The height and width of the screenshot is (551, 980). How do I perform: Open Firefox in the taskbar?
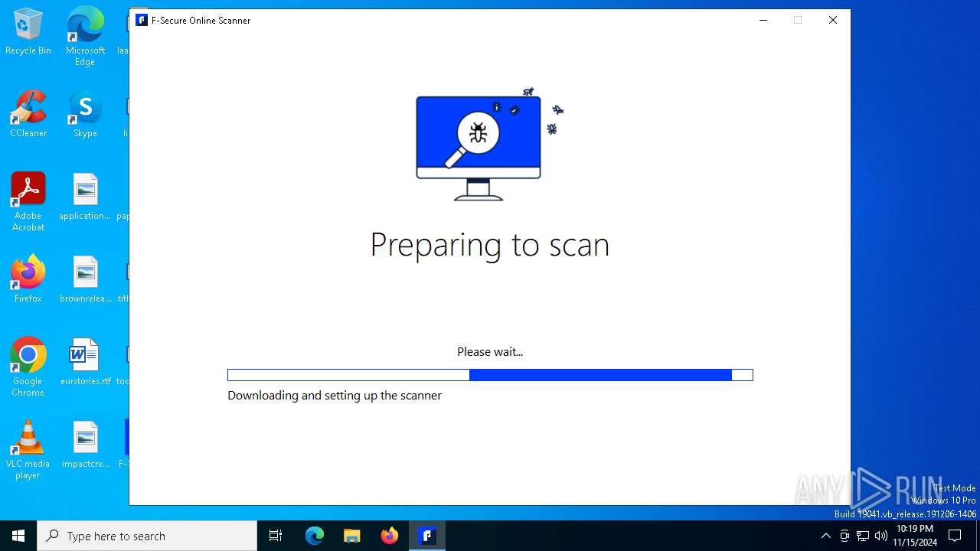pos(390,536)
